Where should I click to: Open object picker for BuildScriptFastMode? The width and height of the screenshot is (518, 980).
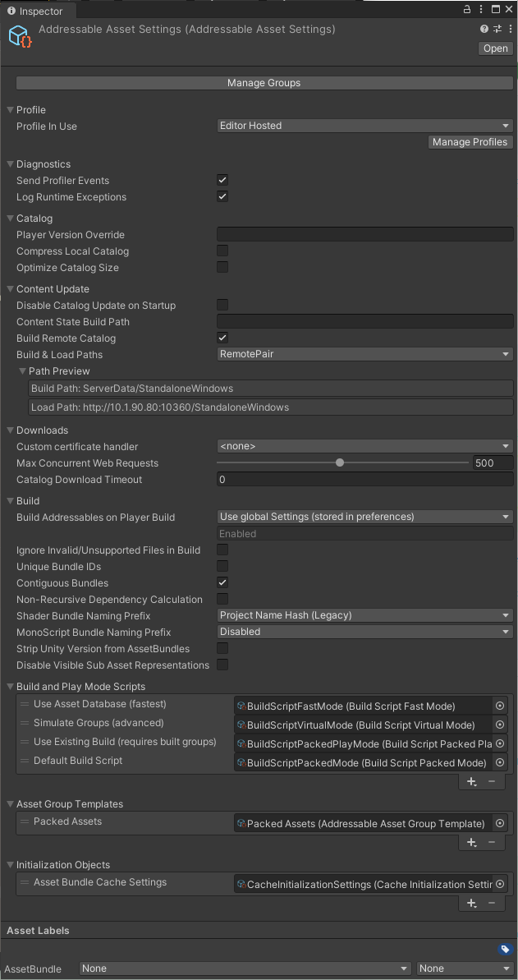click(x=499, y=706)
